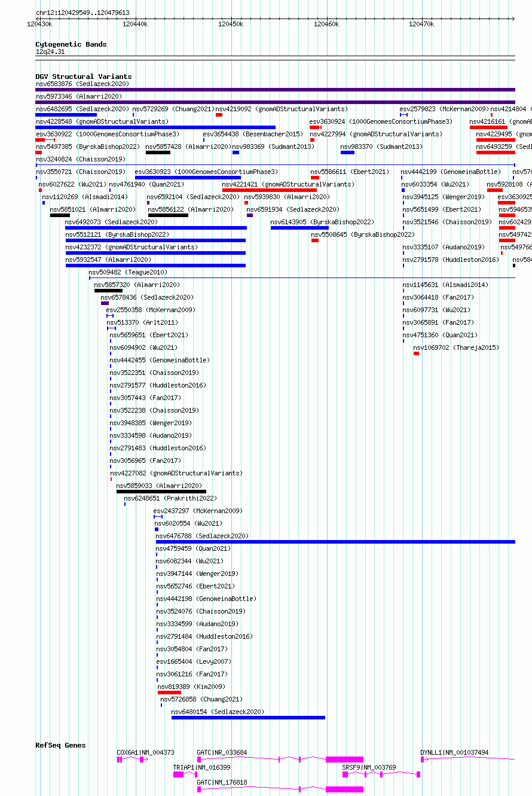Select variant nsv3240824 (Chaisson2019)
532x796 pixels.
pos(80,159)
